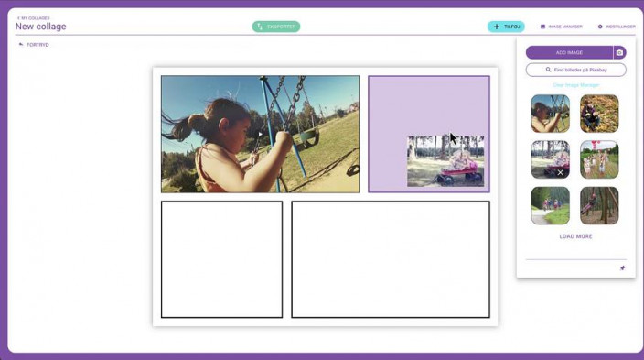644x360 pixels.
Task: Click the ADD IMAGE button
Action: [x=569, y=52]
